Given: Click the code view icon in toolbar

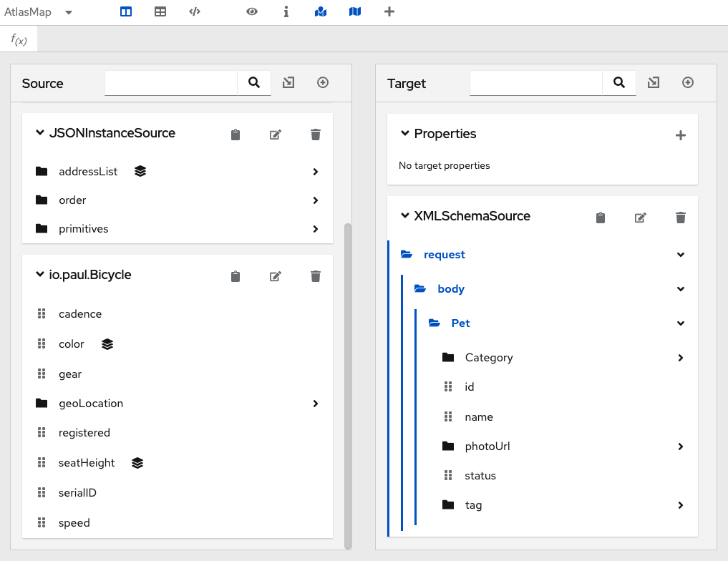Looking at the screenshot, I should tap(195, 11).
